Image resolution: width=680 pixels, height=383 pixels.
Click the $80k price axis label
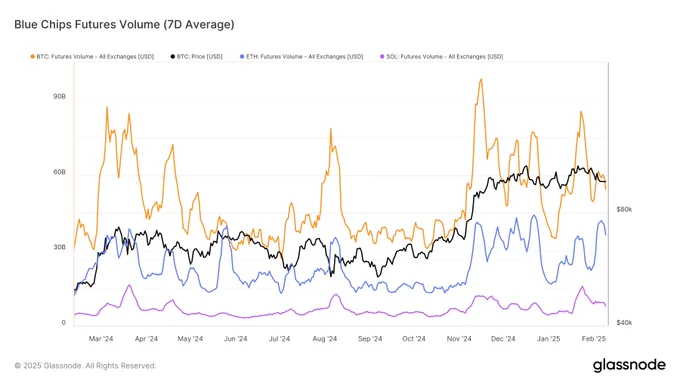click(x=624, y=209)
